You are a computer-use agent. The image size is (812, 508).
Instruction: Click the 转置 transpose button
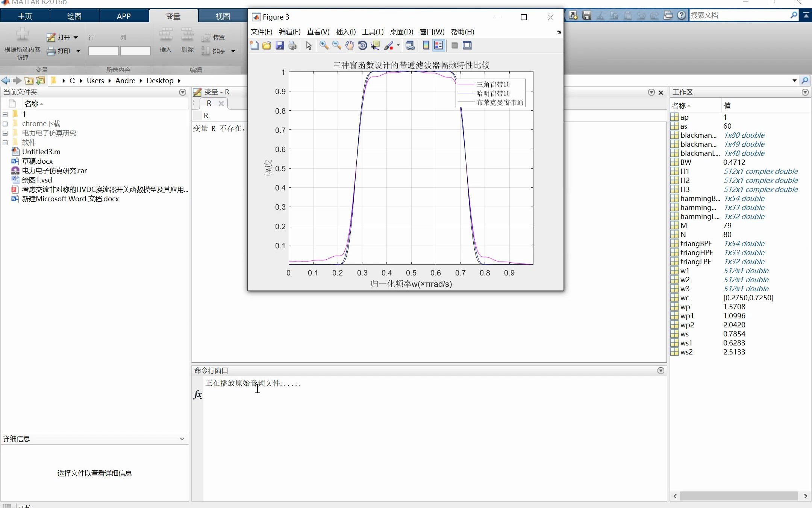point(214,37)
